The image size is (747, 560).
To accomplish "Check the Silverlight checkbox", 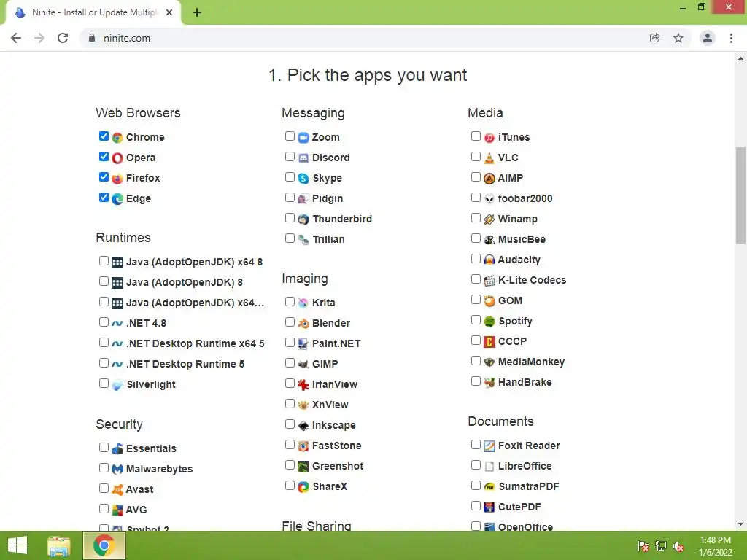I will [x=104, y=384].
